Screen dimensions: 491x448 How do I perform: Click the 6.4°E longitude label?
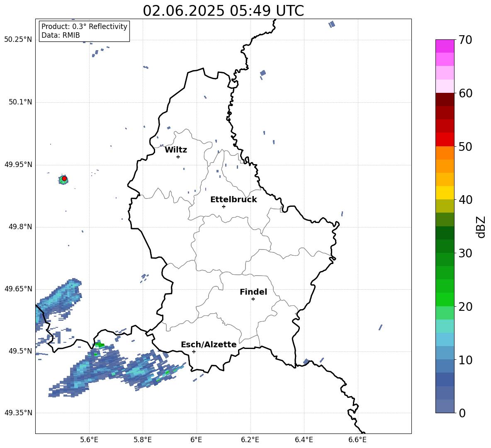coord(304,440)
